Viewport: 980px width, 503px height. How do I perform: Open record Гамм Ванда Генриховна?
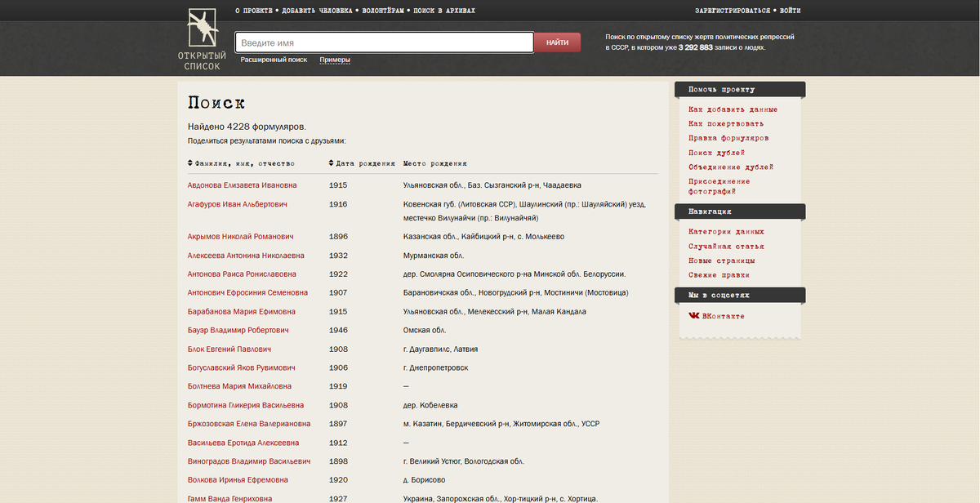(x=229, y=498)
